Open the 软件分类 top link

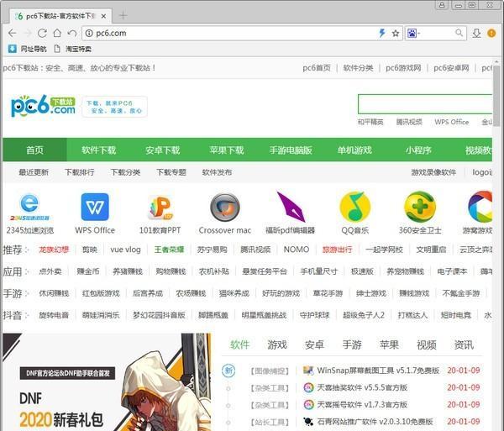tap(358, 68)
